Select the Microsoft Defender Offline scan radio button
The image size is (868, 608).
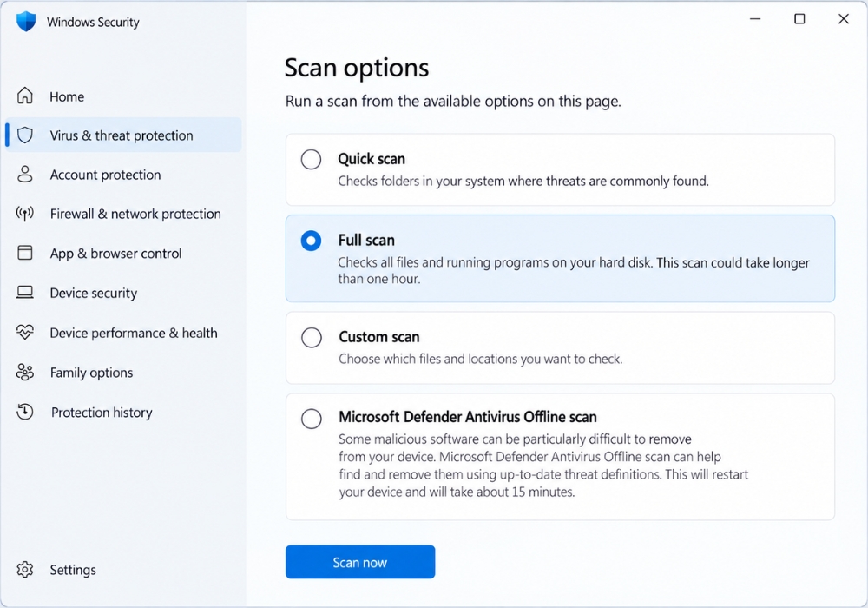(x=312, y=419)
